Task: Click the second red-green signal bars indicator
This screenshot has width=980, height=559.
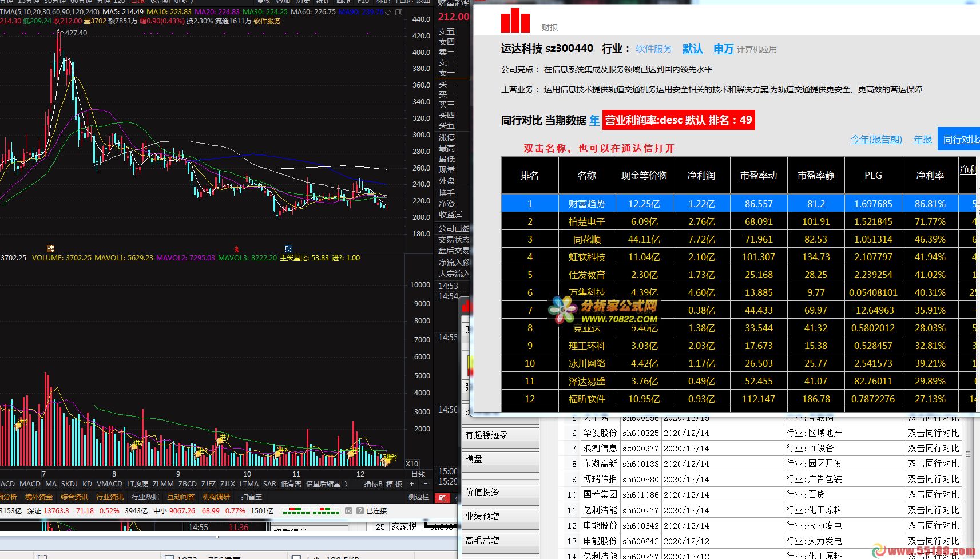Action: (326, 510)
